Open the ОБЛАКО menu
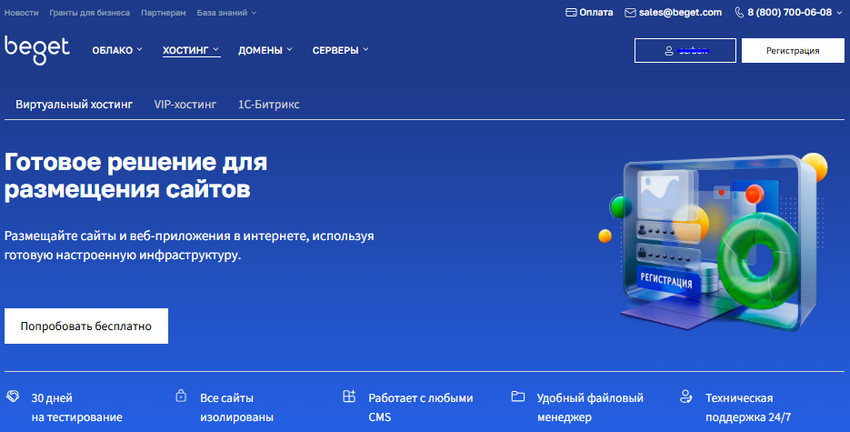 click(x=117, y=50)
